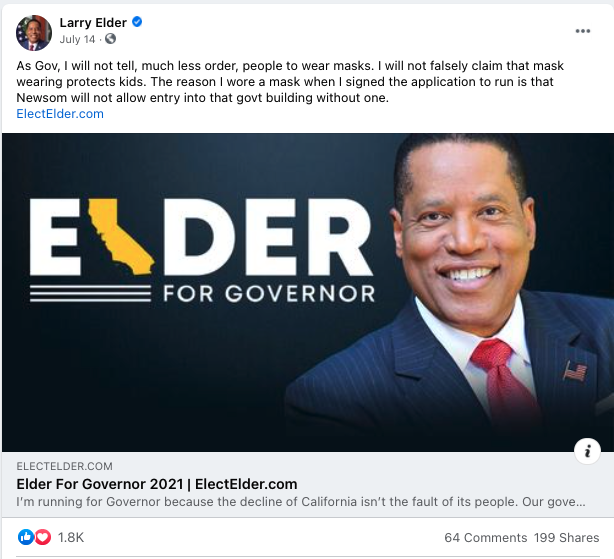Click the July 14 post timestamp
This screenshot has height=559, width=614.
pyautogui.click(x=78, y=39)
